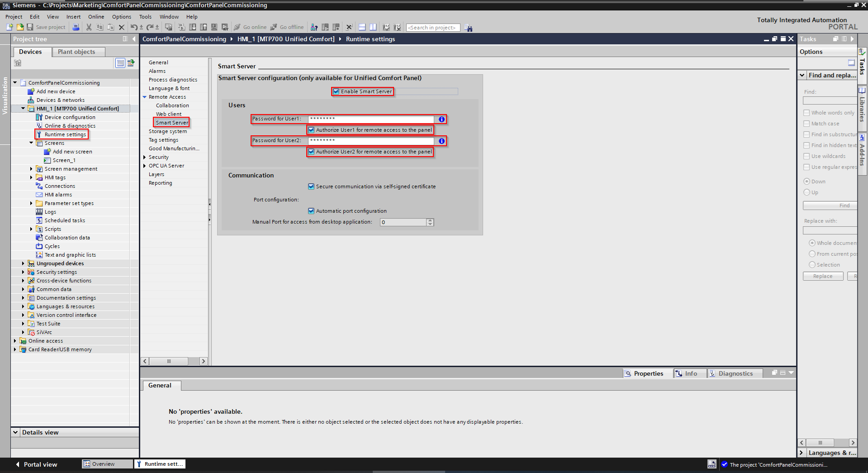Image resolution: width=868 pixels, height=473 pixels.
Task: Expand the OPC UA Server node
Action: point(145,166)
